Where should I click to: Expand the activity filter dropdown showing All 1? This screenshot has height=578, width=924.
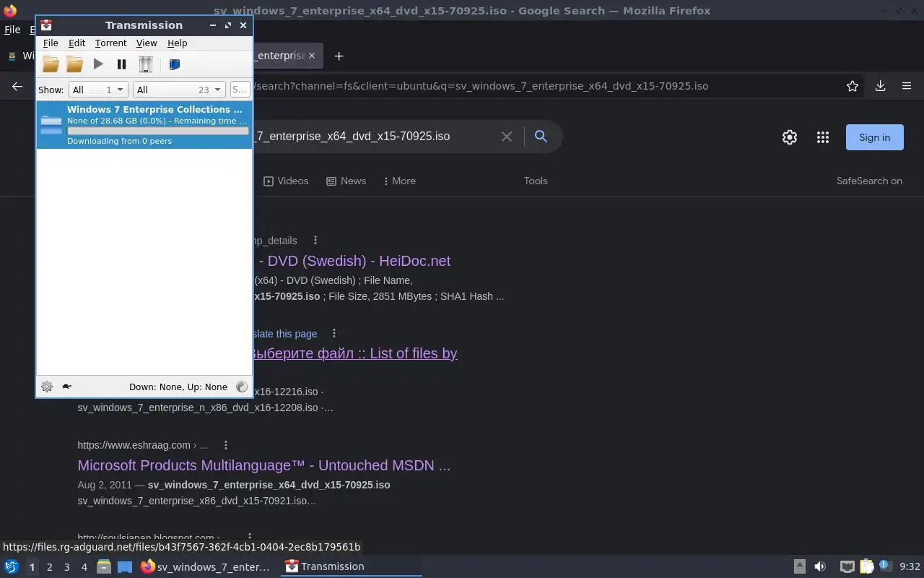click(98, 90)
